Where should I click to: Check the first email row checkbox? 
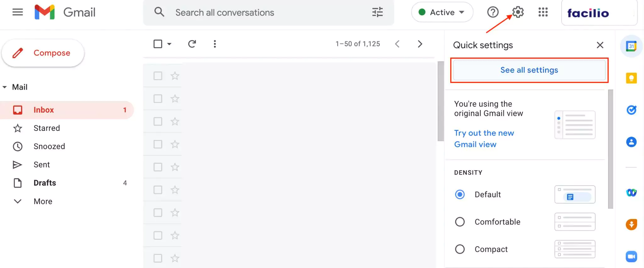coord(158,76)
